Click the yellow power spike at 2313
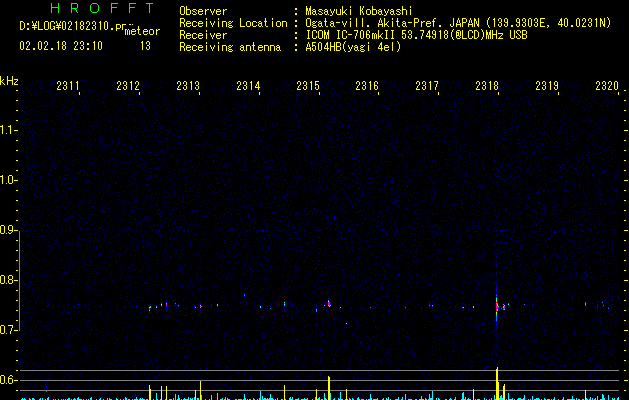This screenshot has height=400, width=629. 200,390
